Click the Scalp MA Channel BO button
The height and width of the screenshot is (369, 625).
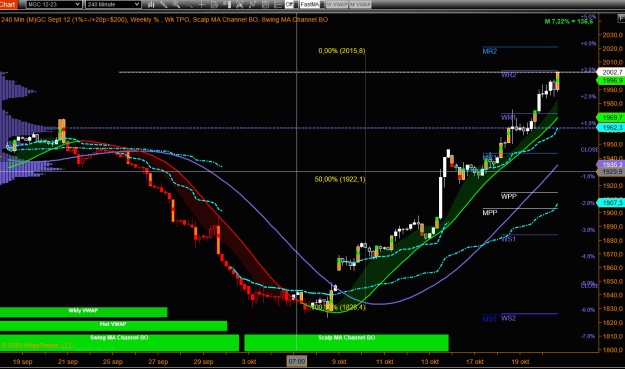point(346,342)
